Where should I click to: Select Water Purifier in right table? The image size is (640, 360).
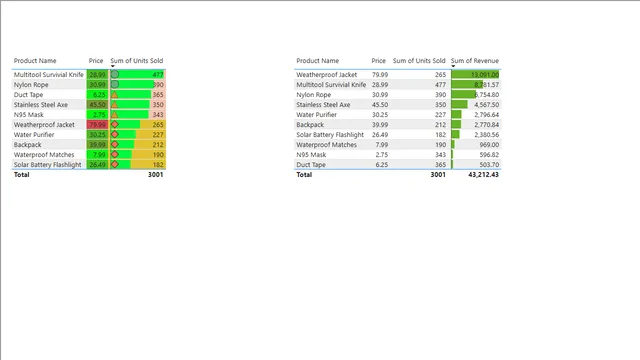[316, 115]
